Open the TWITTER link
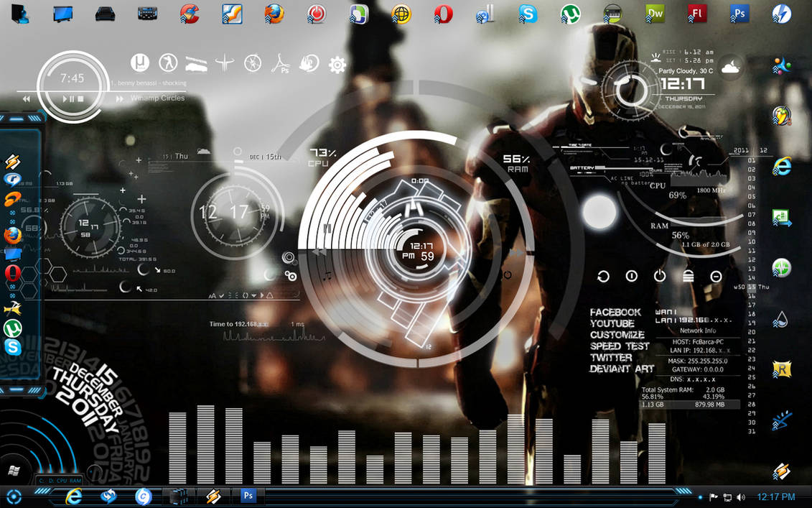Screen dimensions: 812x508 (x=610, y=357)
